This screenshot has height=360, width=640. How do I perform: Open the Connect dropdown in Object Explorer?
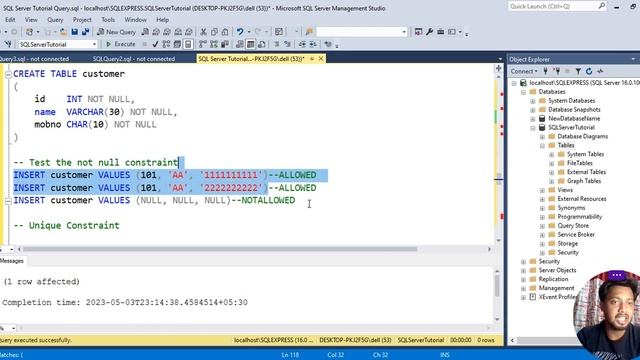tap(524, 71)
